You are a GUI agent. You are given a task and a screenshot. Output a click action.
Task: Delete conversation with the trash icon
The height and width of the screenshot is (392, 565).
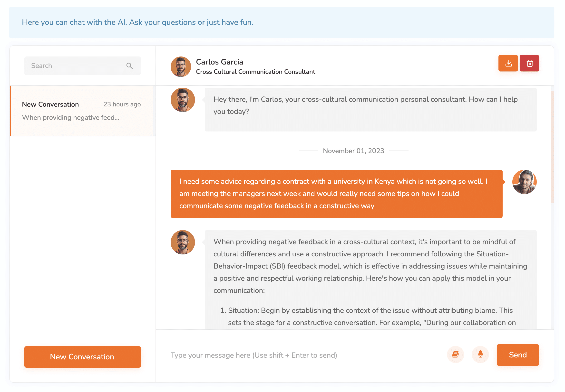529,63
